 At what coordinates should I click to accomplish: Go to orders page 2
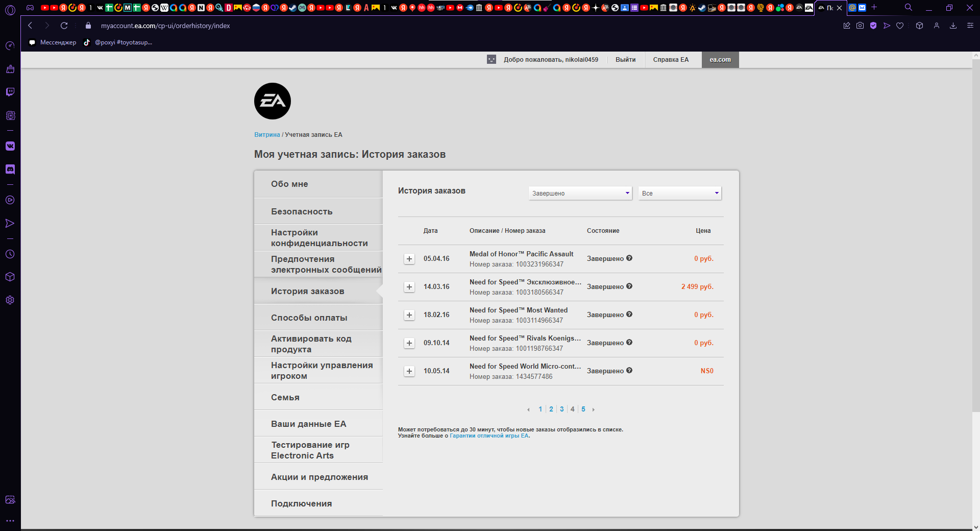[x=551, y=409]
